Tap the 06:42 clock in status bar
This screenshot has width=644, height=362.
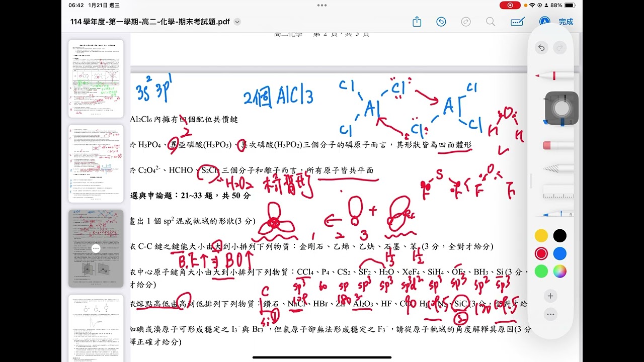point(76,5)
